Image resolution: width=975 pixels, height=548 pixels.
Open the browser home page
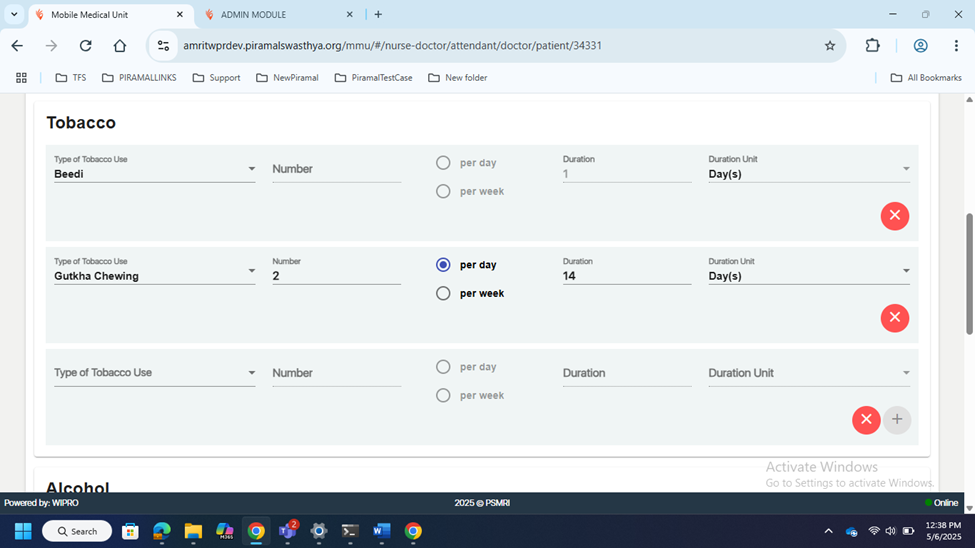point(120,45)
